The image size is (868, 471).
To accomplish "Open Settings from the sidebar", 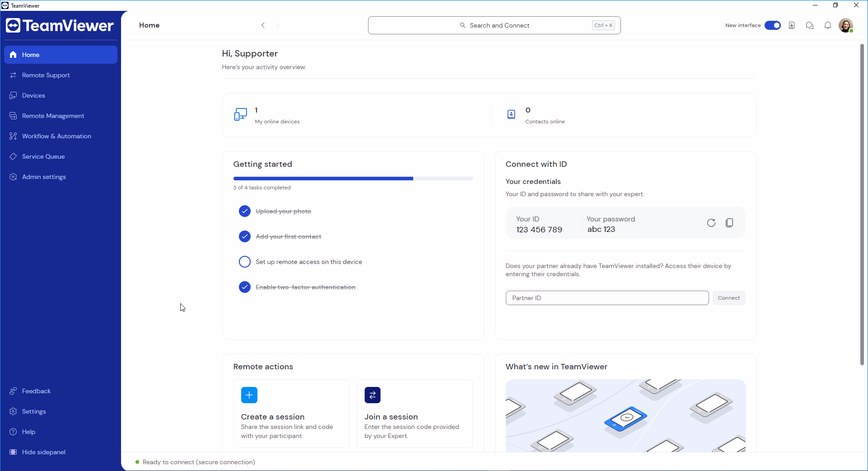I will pos(61,411).
